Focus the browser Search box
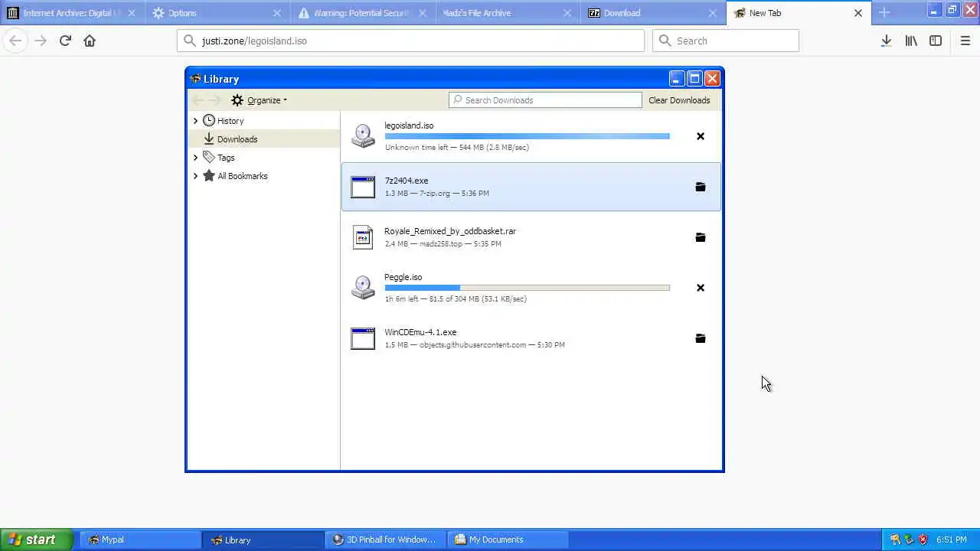Image resolution: width=980 pixels, height=551 pixels. (725, 41)
